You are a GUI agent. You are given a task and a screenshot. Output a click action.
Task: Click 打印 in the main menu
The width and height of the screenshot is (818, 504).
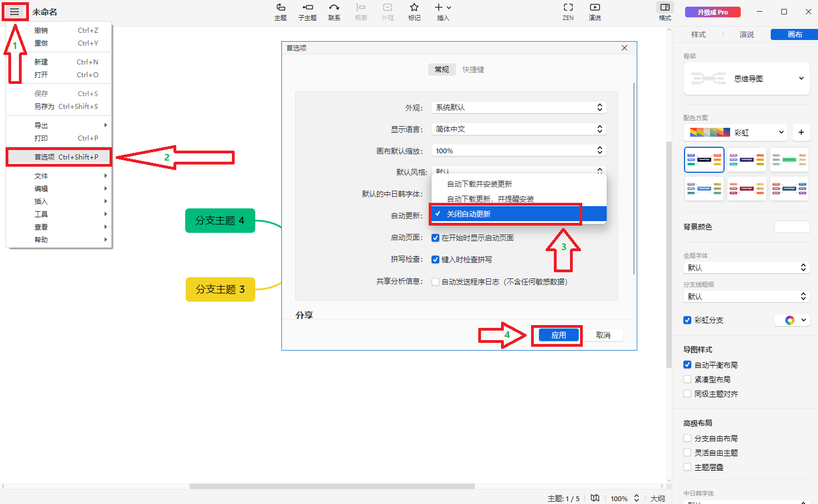[59, 138]
